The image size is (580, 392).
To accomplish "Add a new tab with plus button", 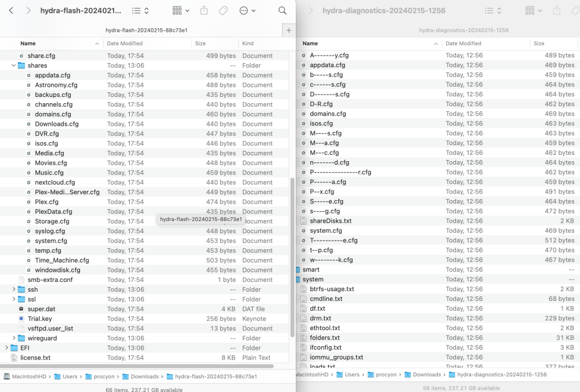I will pyautogui.click(x=289, y=30).
